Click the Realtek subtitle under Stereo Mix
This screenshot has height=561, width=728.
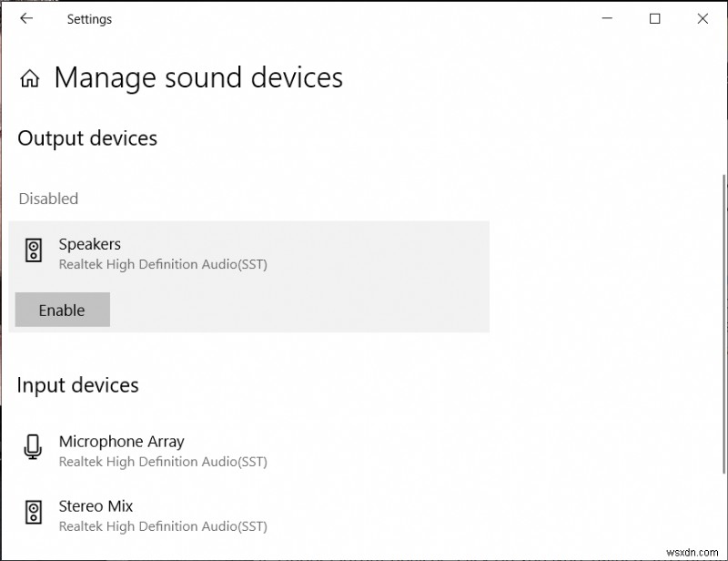pyautogui.click(x=163, y=526)
